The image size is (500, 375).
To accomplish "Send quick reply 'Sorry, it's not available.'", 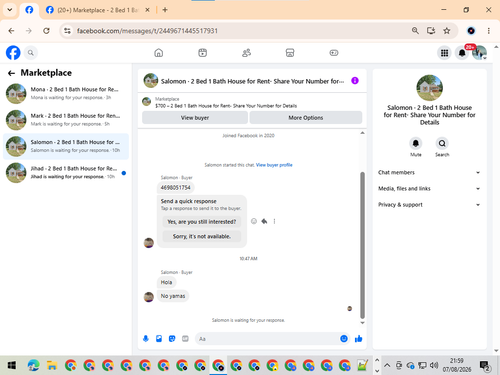I will 202,236.
